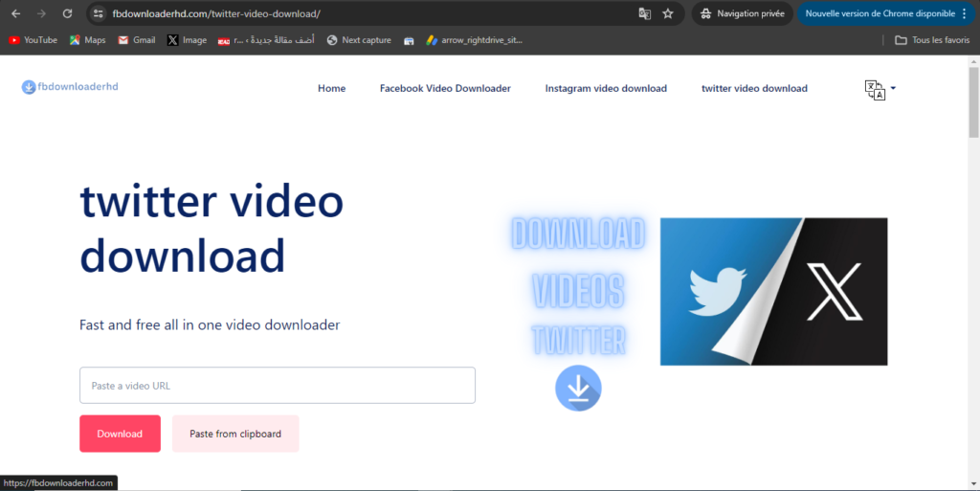
Task: Open Instagram video download page
Action: [606, 88]
